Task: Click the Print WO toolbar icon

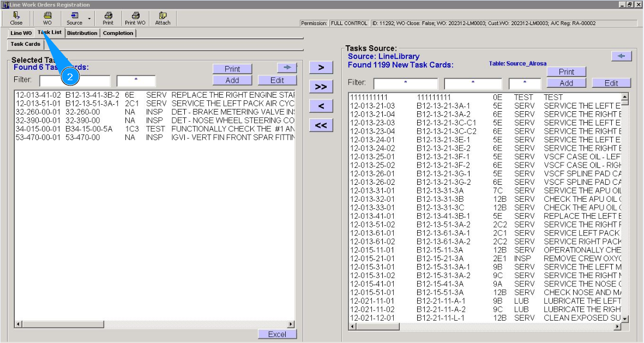Action: tap(135, 19)
